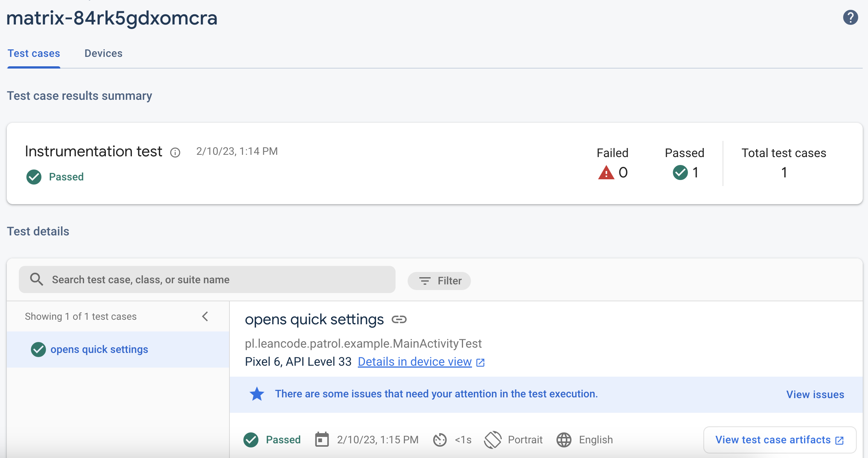
Task: Click the Portrait orientation icon
Action: (x=493, y=439)
